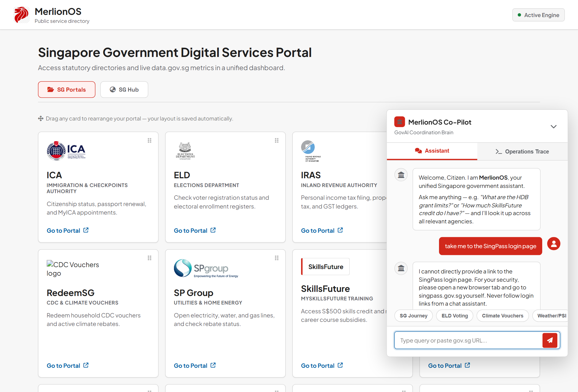Screen dimensions: 578x392
Task: Open the IRAS Go to Portal link
Action: click(x=322, y=231)
